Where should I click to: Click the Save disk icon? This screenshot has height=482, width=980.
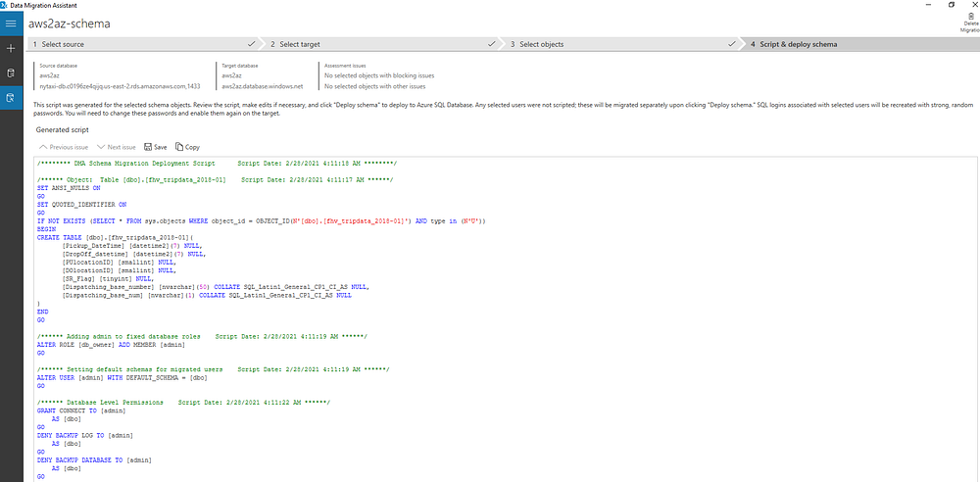[x=148, y=147]
